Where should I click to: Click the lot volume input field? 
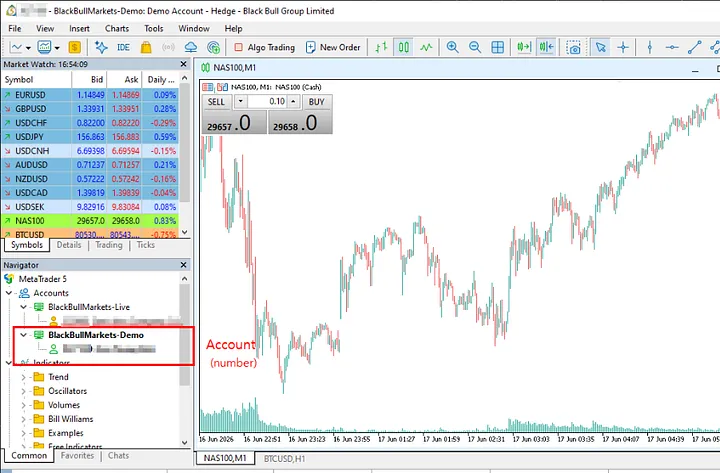tap(267, 101)
